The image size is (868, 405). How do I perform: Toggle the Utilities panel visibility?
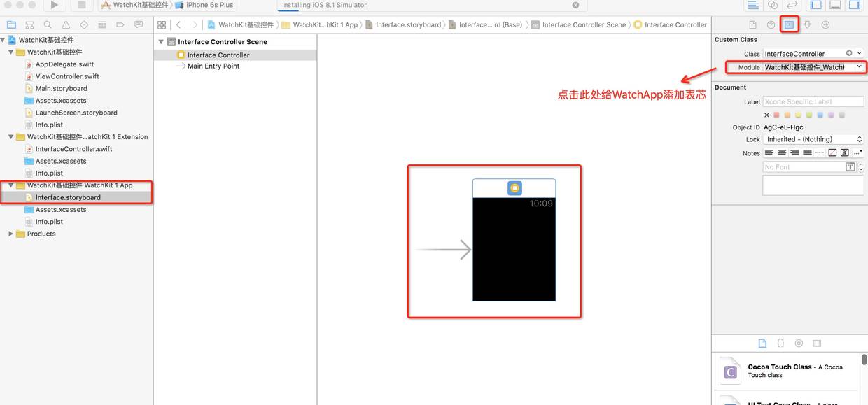(x=855, y=5)
